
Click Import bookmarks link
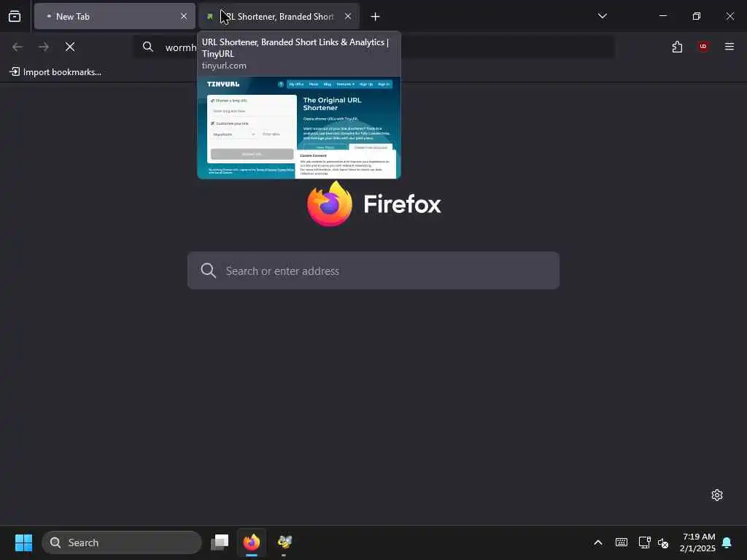[55, 72]
